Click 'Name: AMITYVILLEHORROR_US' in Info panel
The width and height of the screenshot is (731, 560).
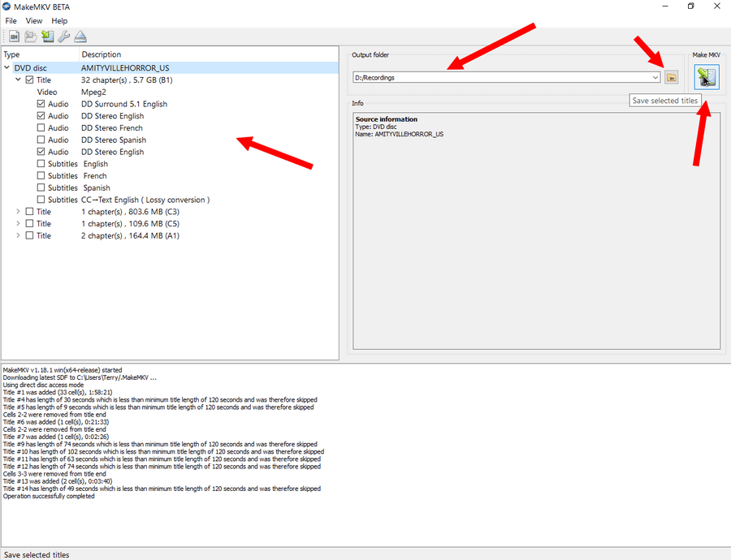(400, 134)
